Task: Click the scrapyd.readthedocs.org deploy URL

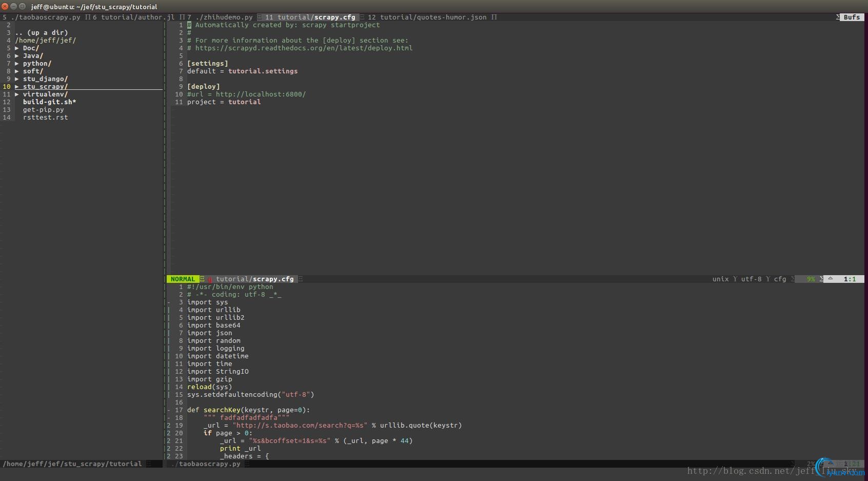Action: (304, 48)
